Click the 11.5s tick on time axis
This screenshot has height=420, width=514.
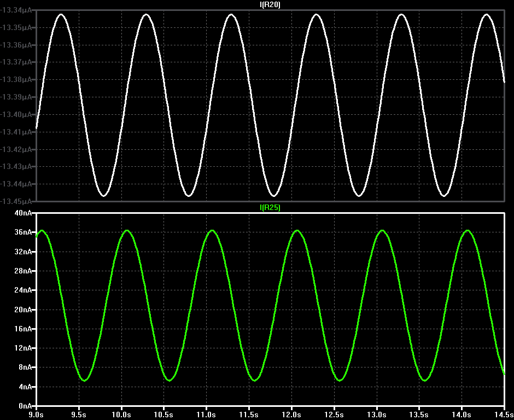click(x=249, y=415)
